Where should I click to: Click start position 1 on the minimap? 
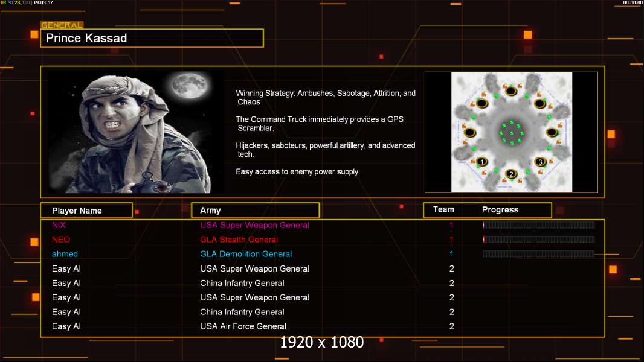[481, 162]
